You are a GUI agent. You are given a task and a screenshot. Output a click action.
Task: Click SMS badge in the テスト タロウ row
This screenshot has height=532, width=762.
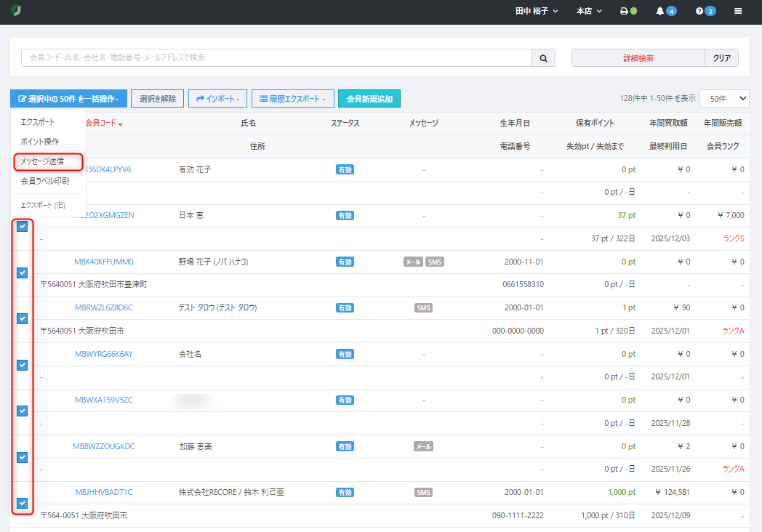point(423,307)
